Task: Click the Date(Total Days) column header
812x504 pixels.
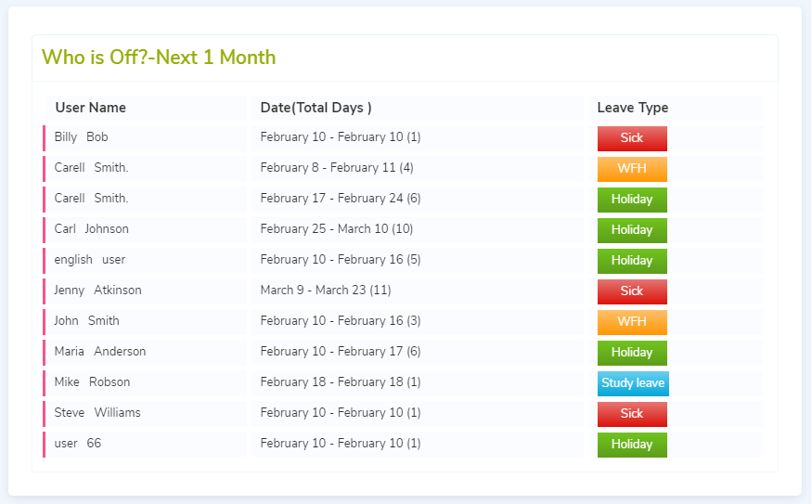Action: point(316,108)
